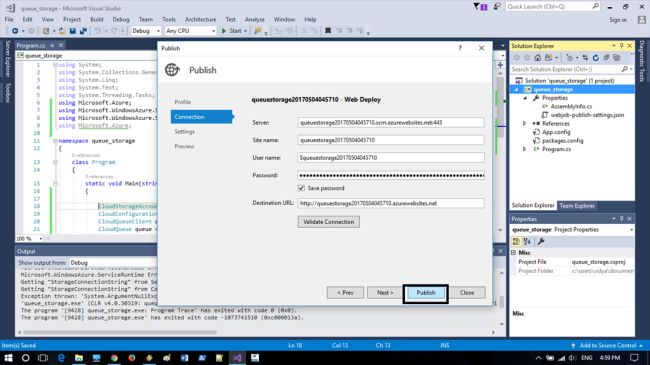Click the Home icon in Solution Explorer
This screenshot has width=650, height=365.
538,58
